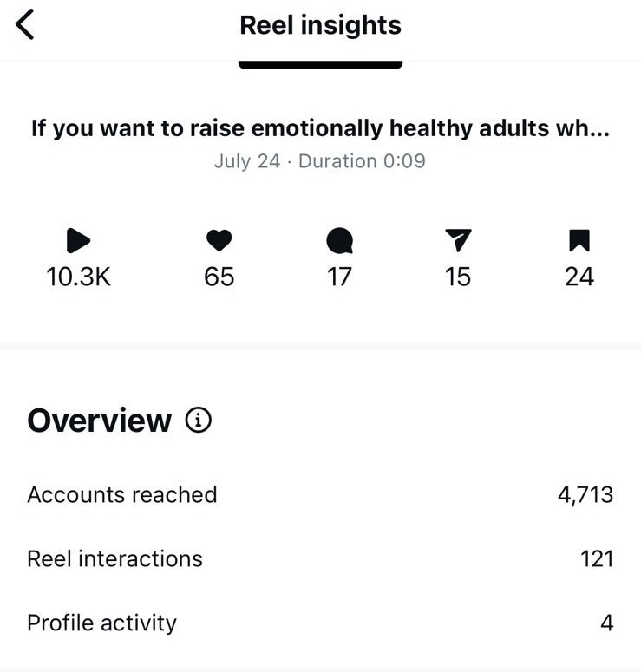Viewport: 641px width, 672px height.
Task: Tap the 17 comments count
Action: [339, 277]
